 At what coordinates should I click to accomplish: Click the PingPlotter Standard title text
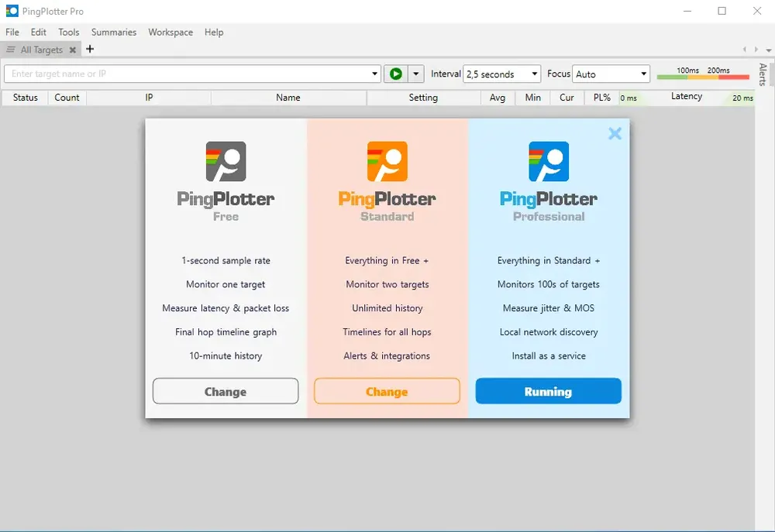[387, 206]
